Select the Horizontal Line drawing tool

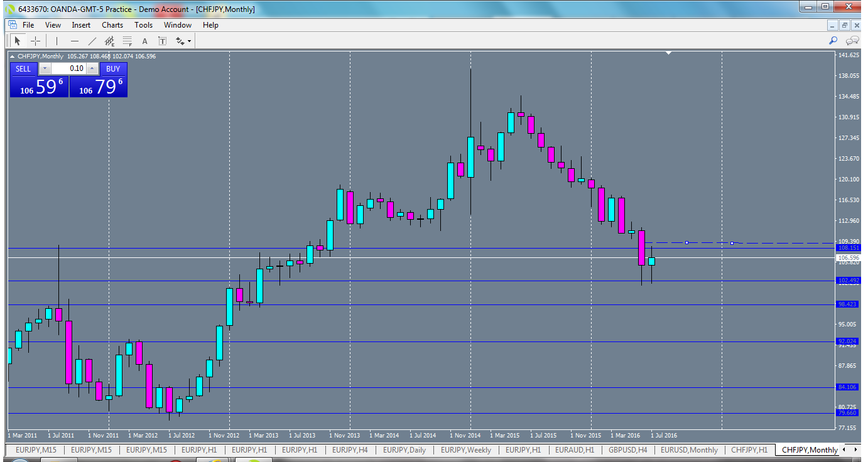click(x=75, y=40)
